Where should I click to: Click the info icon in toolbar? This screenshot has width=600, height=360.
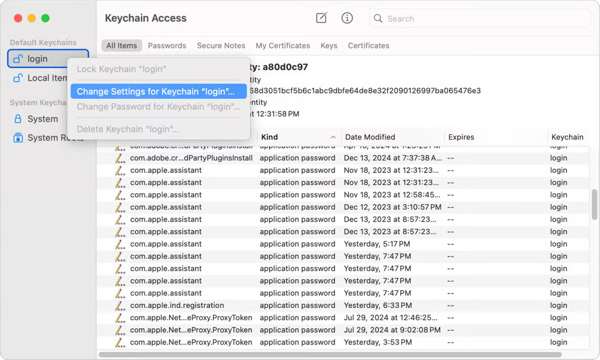(x=347, y=18)
